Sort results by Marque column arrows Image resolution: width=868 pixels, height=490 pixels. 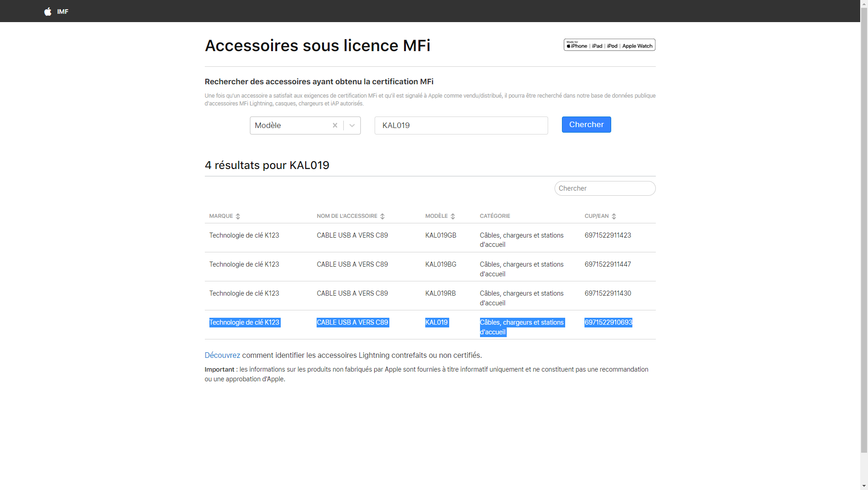(238, 216)
